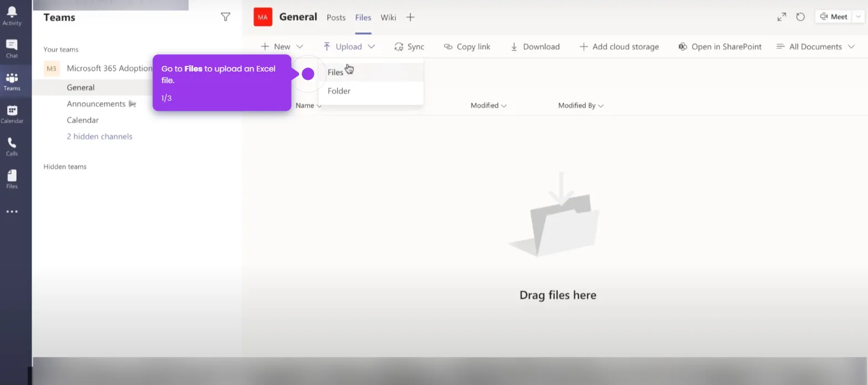The height and width of the screenshot is (385, 868).
Task: Sort by the Modified By column header
Action: tap(581, 105)
